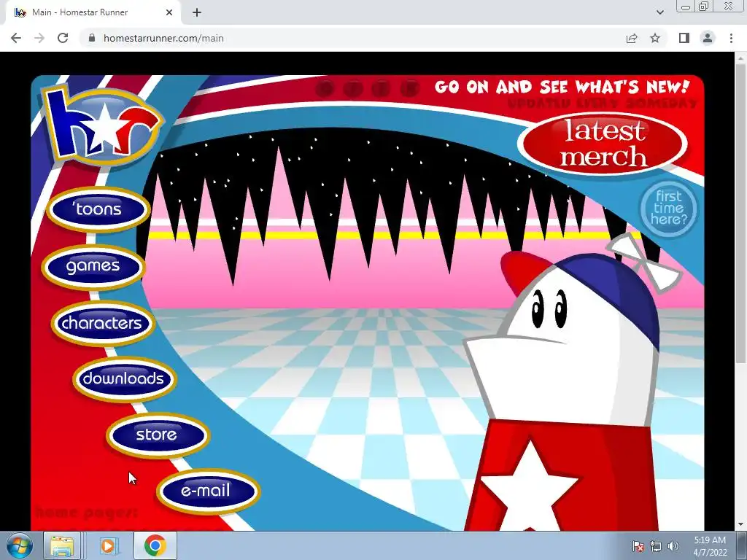Click scrollbar down arrow
The width and height of the screenshot is (747, 560).
click(740, 525)
